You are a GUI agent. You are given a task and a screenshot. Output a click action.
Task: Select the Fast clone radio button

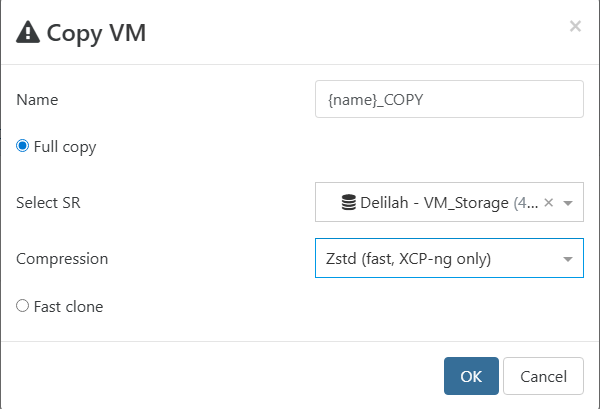23,306
